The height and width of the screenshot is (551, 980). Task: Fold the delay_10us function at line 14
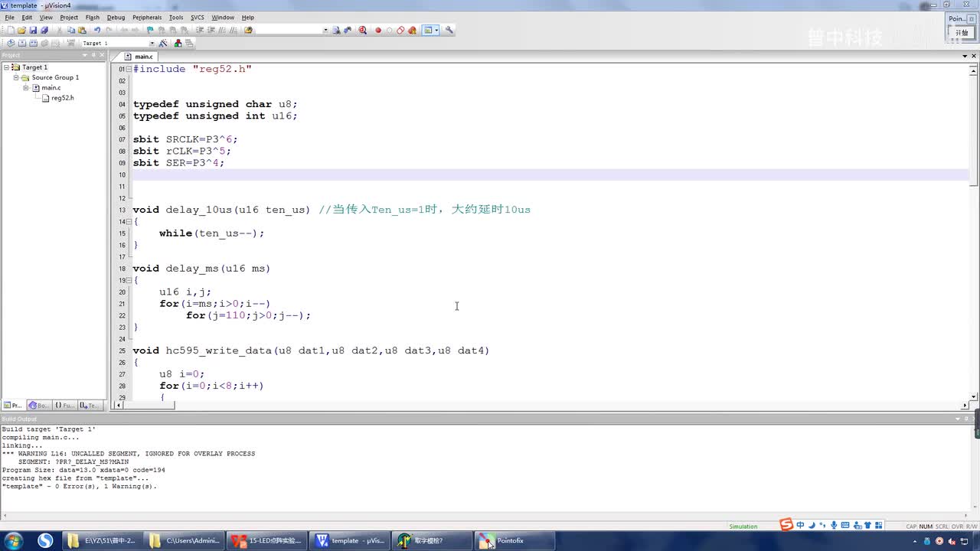pyautogui.click(x=128, y=222)
